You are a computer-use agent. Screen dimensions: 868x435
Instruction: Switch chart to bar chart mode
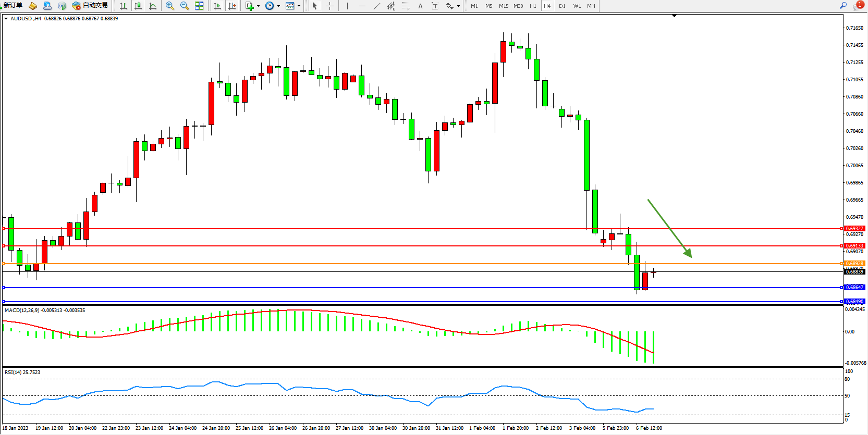click(x=124, y=6)
